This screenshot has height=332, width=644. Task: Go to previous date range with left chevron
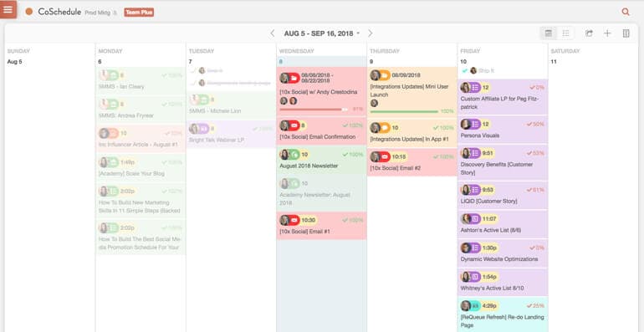[x=273, y=33]
